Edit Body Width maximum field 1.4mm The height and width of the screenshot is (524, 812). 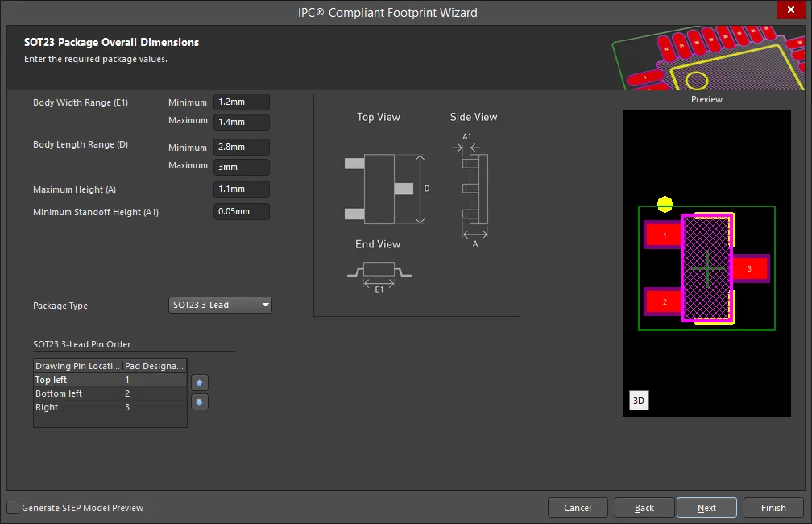242,122
